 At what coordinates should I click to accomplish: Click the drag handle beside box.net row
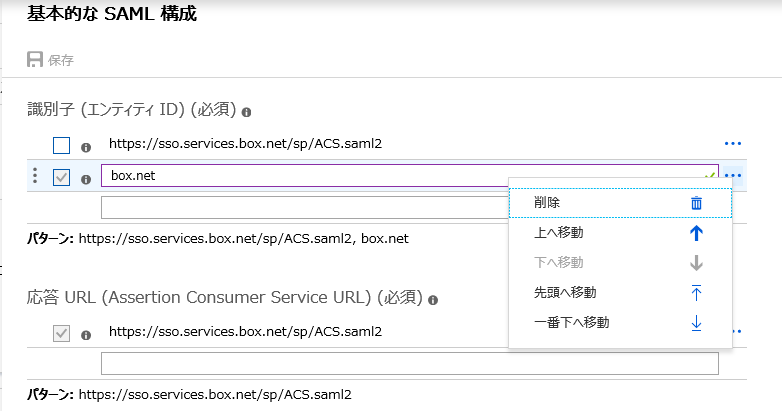click(35, 177)
